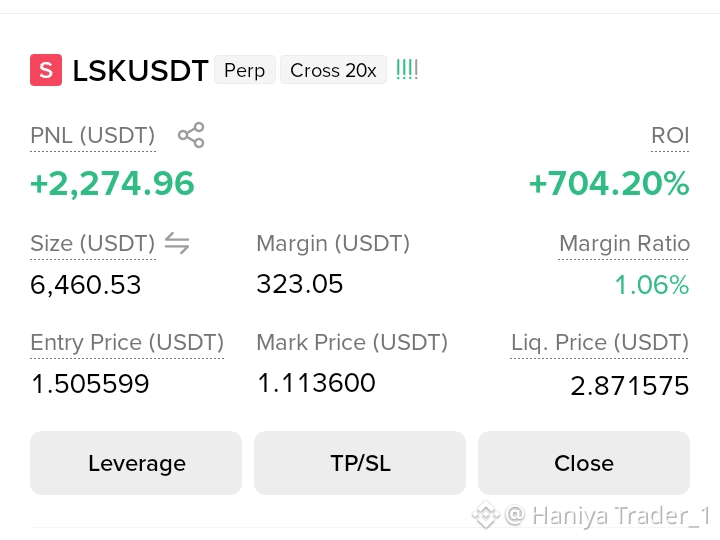Open the Leverage adjustment button
Viewport: 720px width, 540px height.
136,463
